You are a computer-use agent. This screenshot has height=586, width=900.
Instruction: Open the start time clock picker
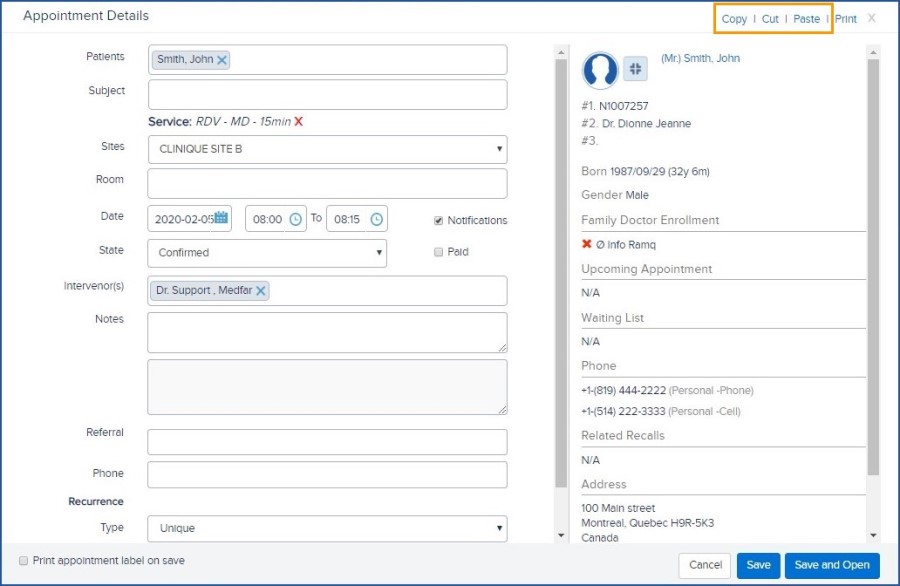click(x=295, y=217)
